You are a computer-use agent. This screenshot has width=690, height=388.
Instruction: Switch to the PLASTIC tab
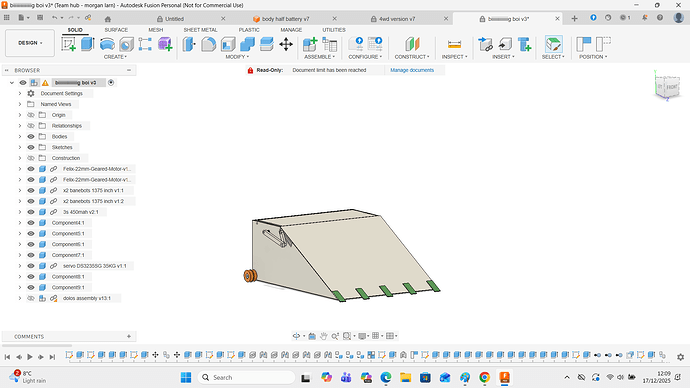coord(249,30)
